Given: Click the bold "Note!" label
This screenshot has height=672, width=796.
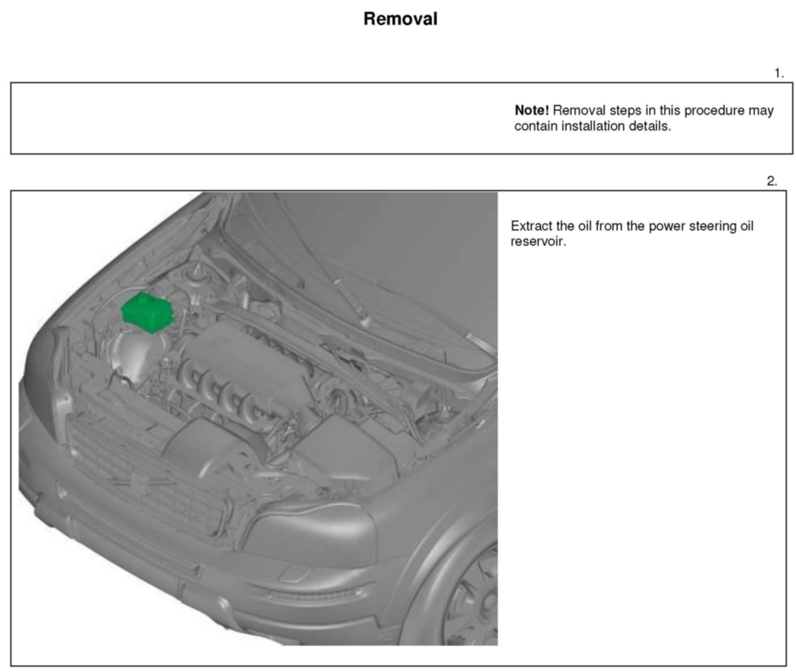Looking at the screenshot, I should pos(531,110).
